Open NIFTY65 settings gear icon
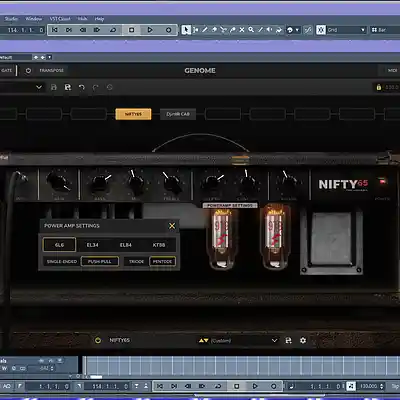The height and width of the screenshot is (400, 400). pos(303,340)
